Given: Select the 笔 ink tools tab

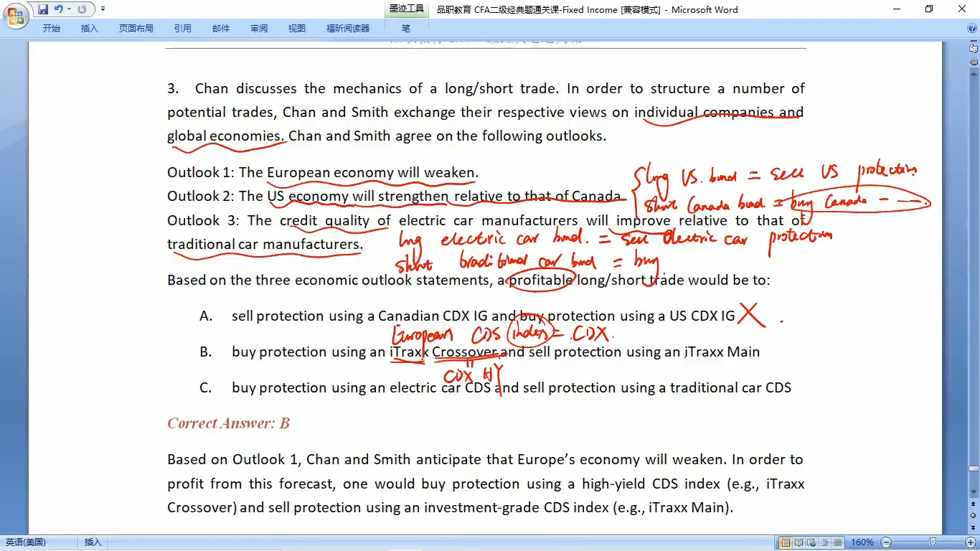Looking at the screenshot, I should [x=406, y=29].
